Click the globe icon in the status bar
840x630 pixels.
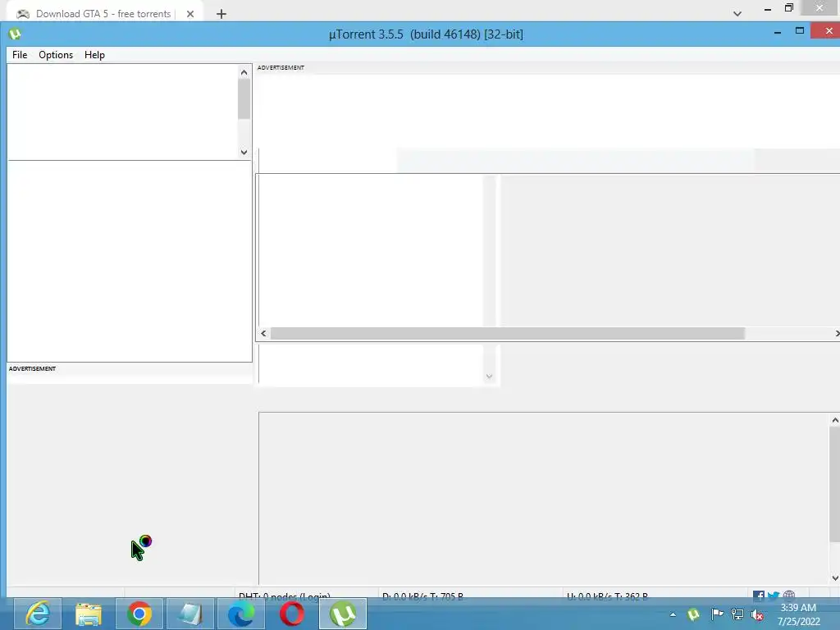coord(788,594)
